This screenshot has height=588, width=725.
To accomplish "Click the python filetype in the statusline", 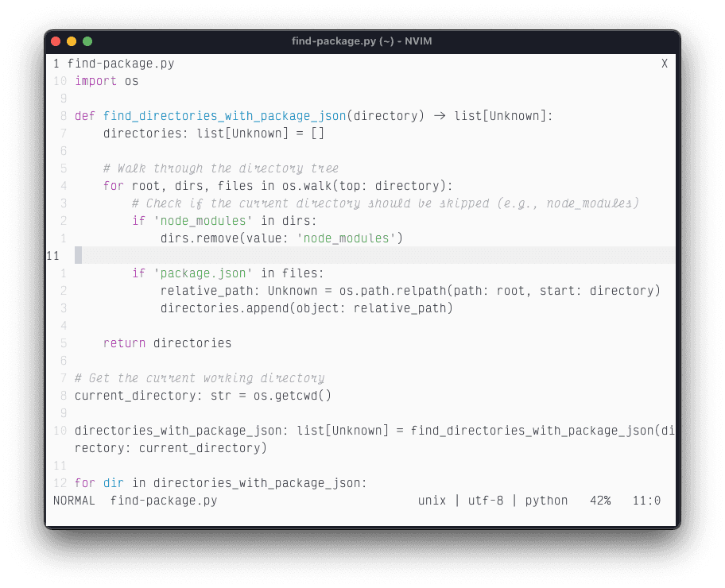I will click(546, 501).
